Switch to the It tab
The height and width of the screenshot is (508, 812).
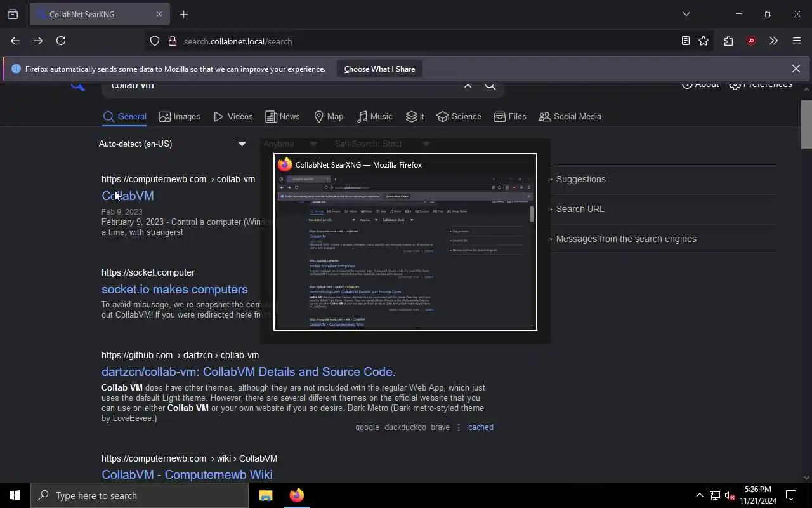coord(415,116)
